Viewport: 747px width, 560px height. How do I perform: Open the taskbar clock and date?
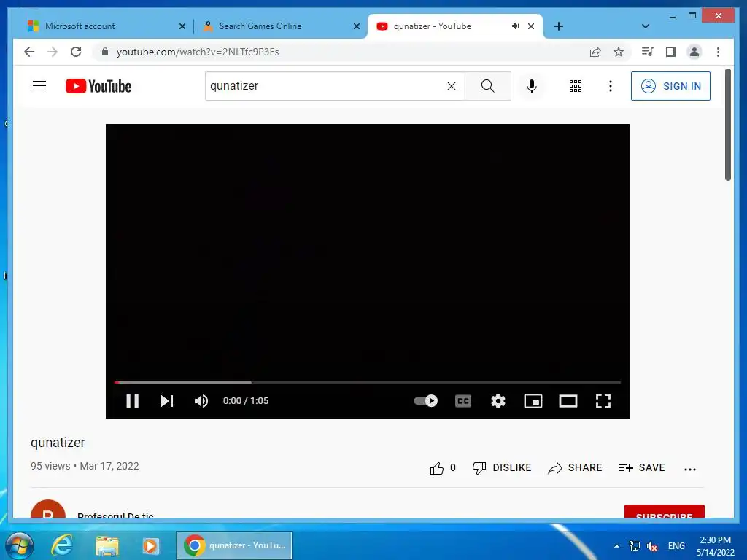point(715,546)
